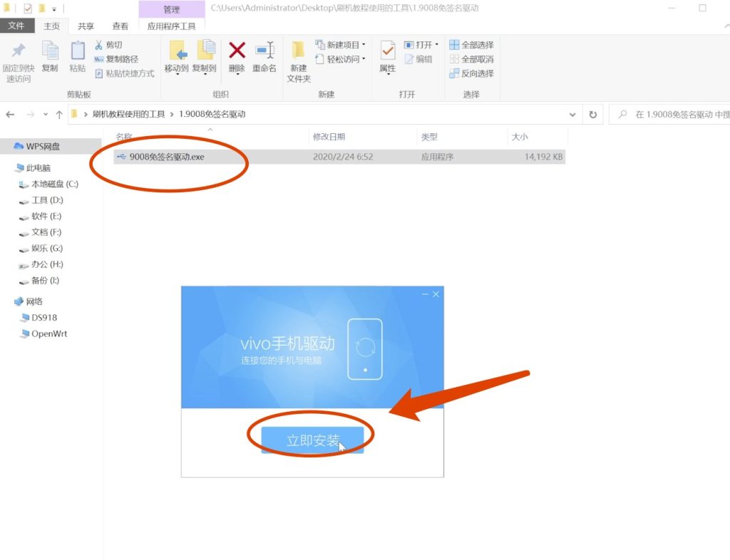Click Copy Path in the clipboard group
The height and width of the screenshot is (560, 730).
point(116,59)
